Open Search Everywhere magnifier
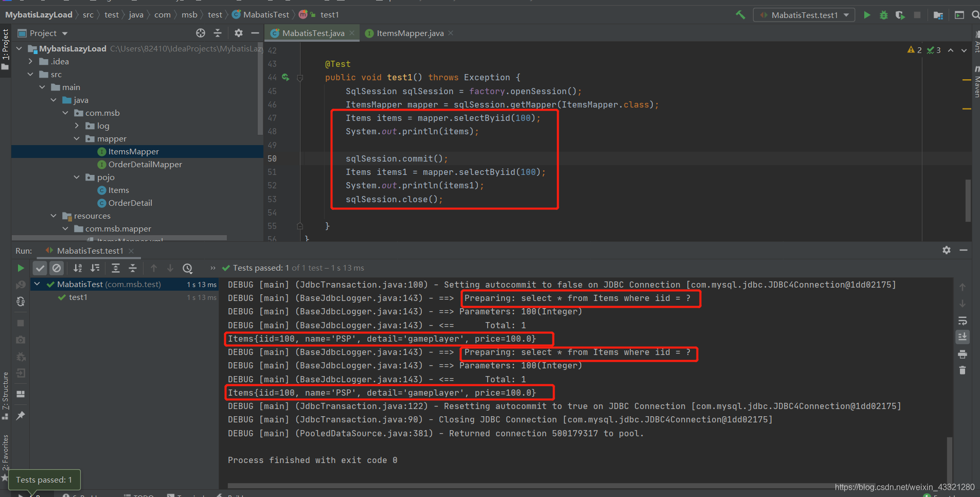The image size is (980, 497). click(975, 15)
